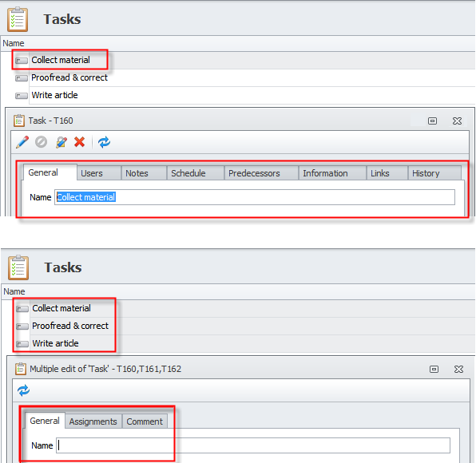476x463 pixels.
Task: Click the Name field containing Collect material
Action: coord(255,197)
